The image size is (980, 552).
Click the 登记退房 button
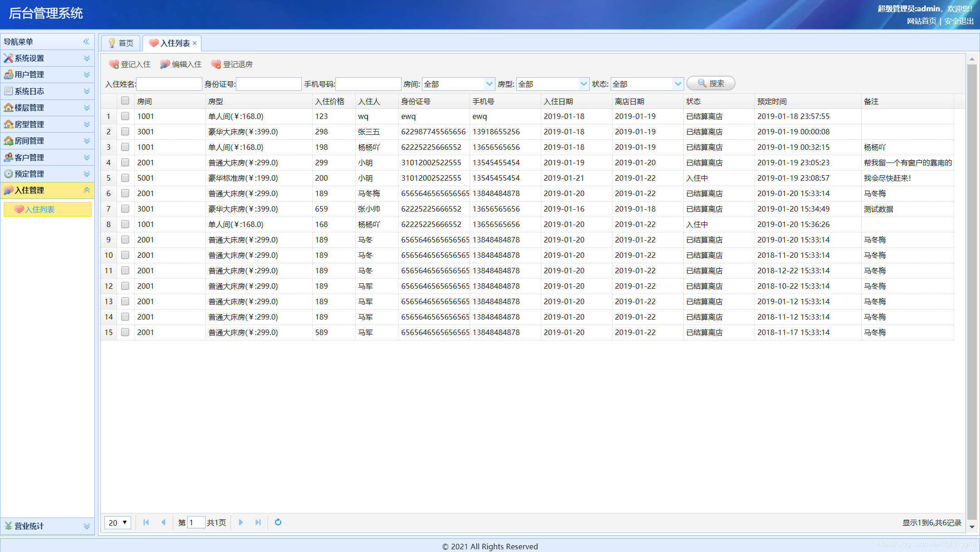tap(232, 64)
